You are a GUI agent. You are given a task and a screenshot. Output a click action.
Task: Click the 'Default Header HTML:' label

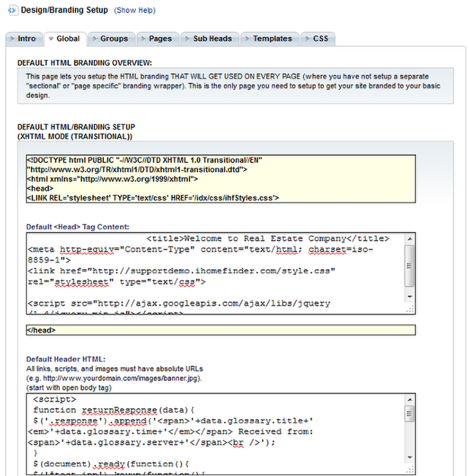[x=66, y=360]
